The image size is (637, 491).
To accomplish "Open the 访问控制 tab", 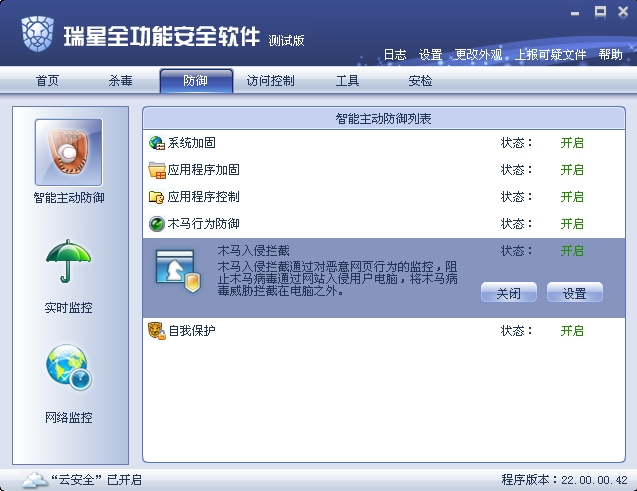I will click(271, 81).
